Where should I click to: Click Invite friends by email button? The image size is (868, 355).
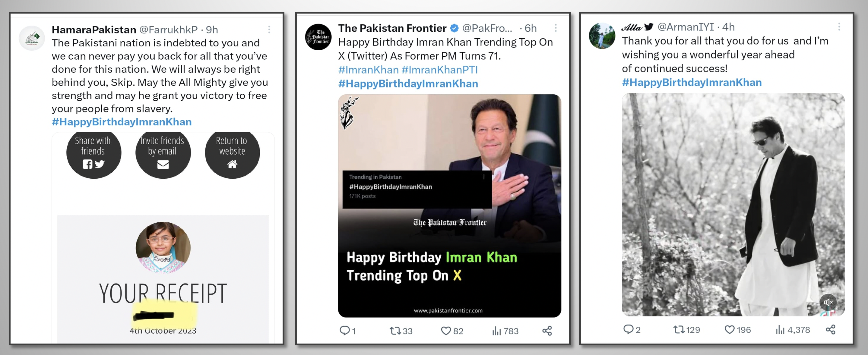point(163,153)
